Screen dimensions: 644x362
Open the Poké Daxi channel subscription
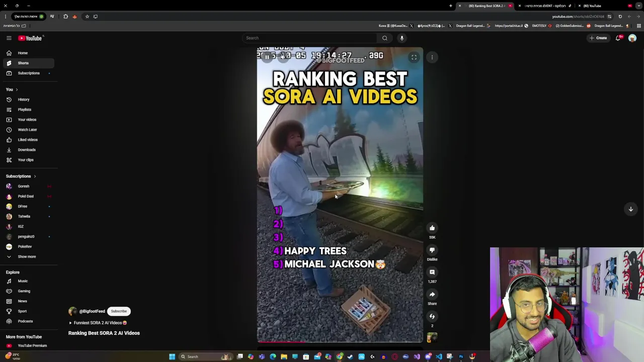[x=28, y=197]
